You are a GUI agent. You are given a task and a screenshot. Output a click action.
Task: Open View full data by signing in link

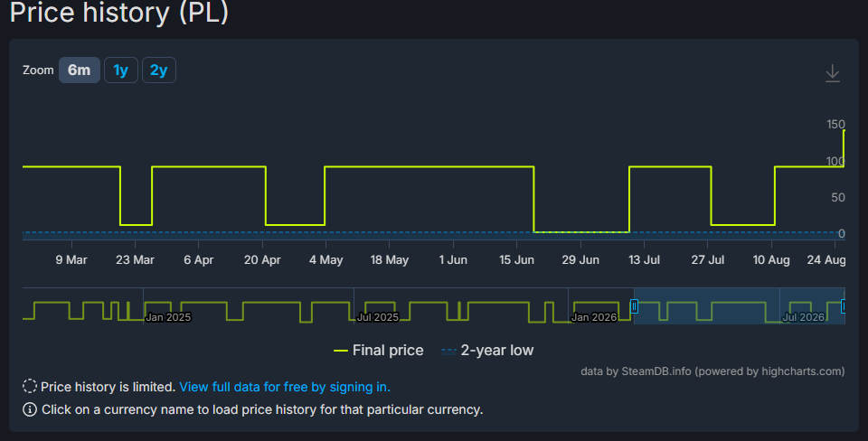point(285,387)
